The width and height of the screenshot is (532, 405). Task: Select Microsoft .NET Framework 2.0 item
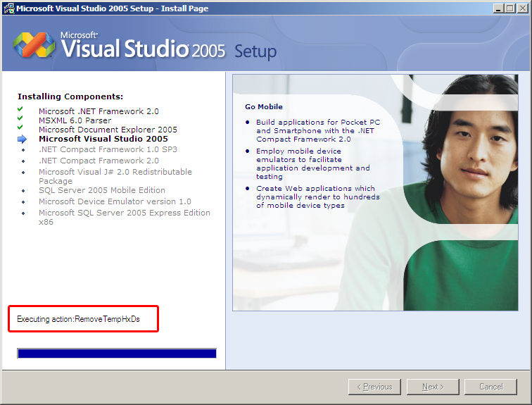point(99,111)
